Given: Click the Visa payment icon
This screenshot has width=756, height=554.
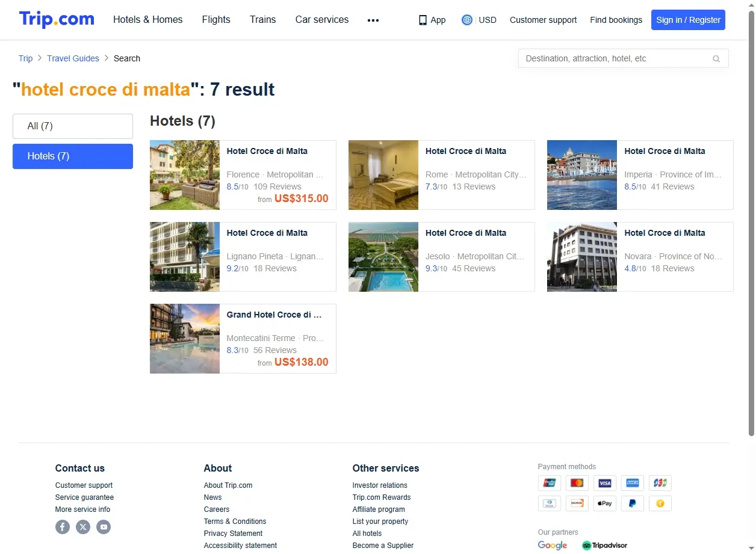Looking at the screenshot, I should click(x=605, y=483).
